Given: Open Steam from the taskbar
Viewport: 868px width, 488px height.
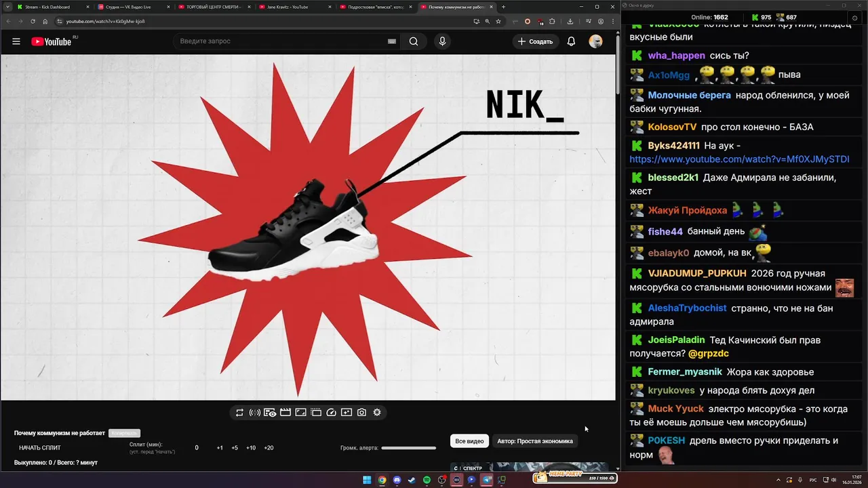Looking at the screenshot, I should 412,480.
